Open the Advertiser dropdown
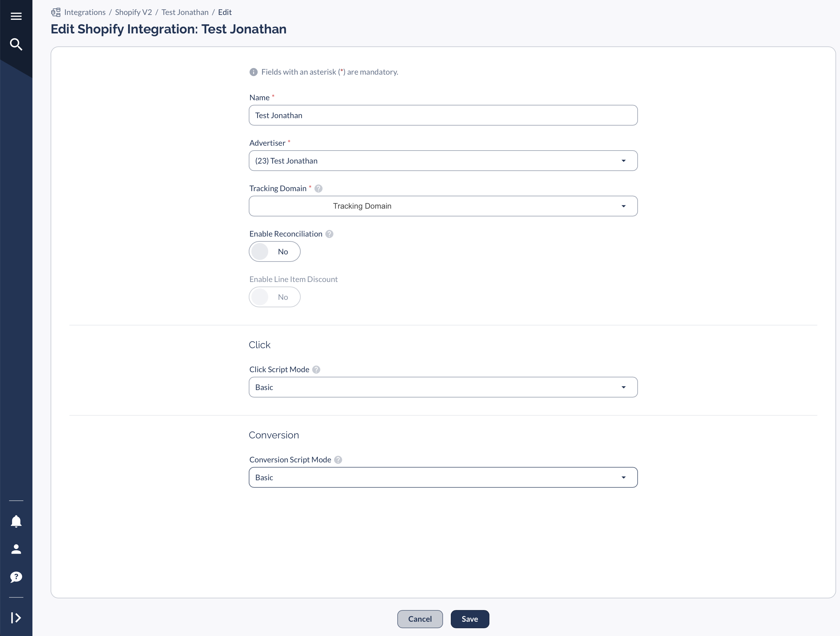The height and width of the screenshot is (636, 840). (x=443, y=161)
